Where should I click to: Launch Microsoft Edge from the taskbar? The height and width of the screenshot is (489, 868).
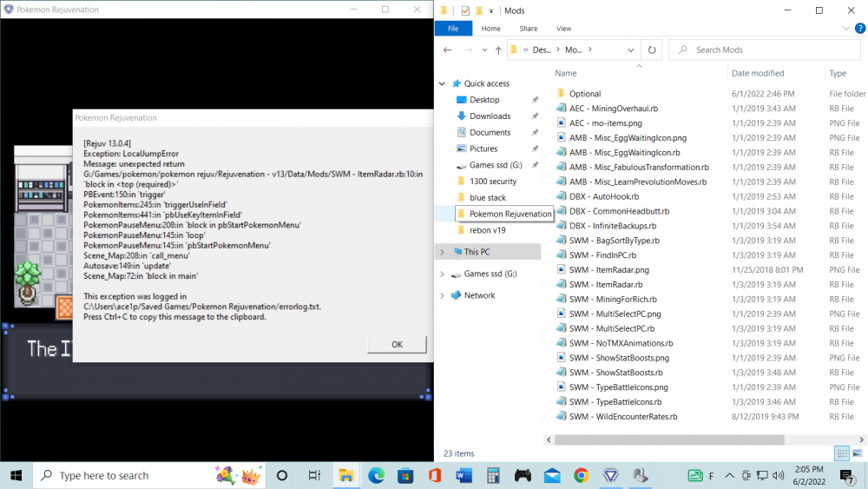pyautogui.click(x=376, y=475)
